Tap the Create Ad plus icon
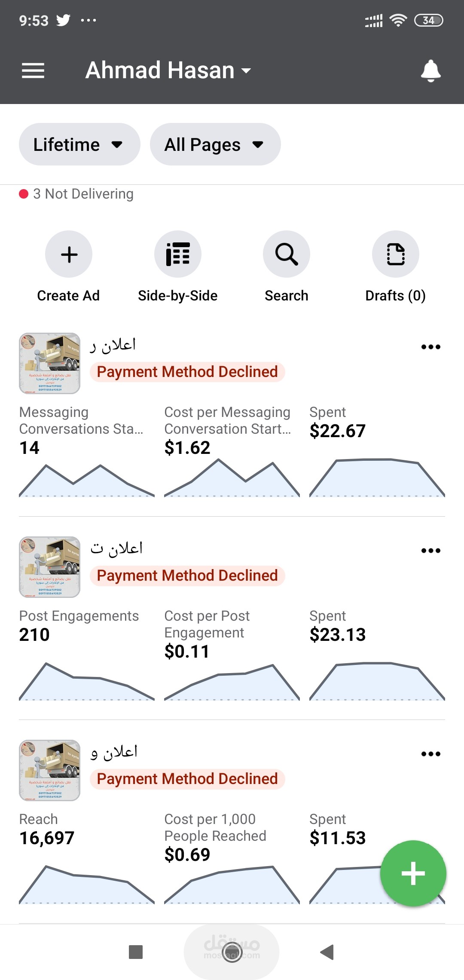The image size is (464, 980). click(x=69, y=254)
